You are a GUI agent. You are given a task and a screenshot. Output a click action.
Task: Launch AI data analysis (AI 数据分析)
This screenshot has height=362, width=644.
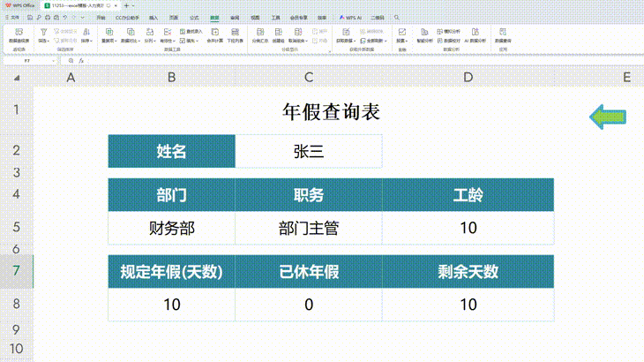pyautogui.click(x=476, y=35)
